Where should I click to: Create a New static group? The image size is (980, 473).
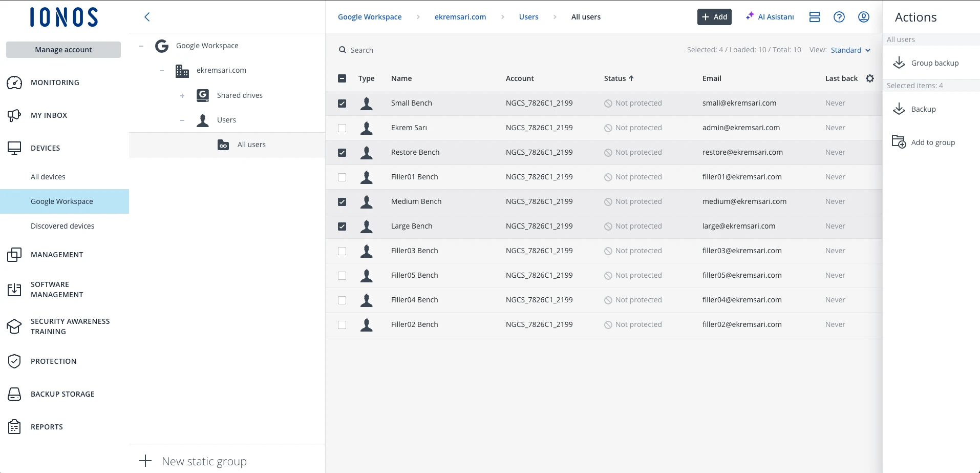(194, 461)
